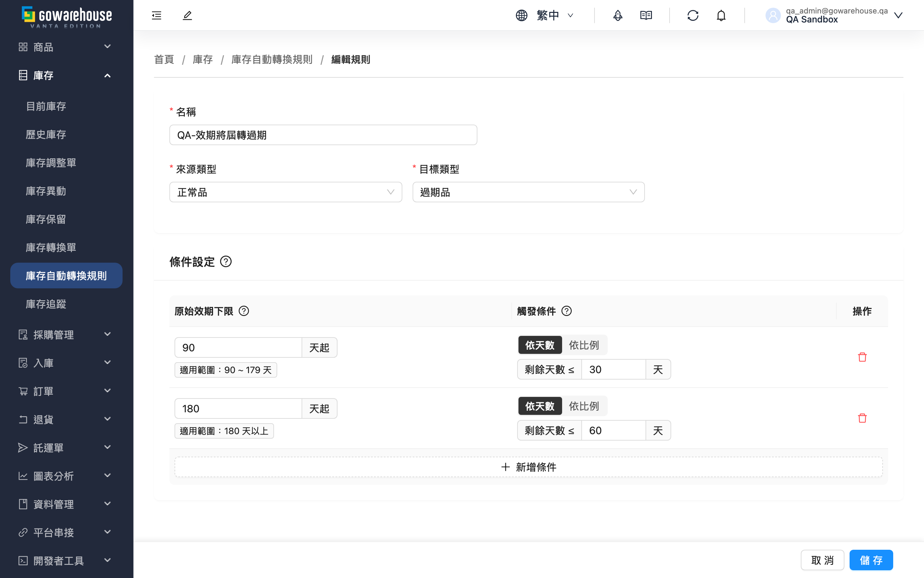This screenshot has width=924, height=578.
Task: Expand the 圖表分析 menu chevron
Action: point(108,476)
